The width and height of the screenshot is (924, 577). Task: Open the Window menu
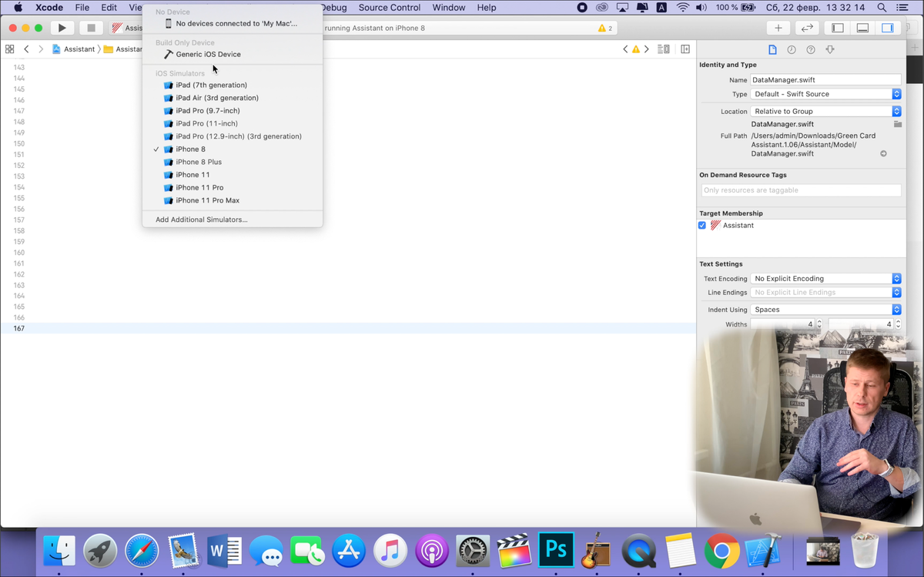pos(449,8)
